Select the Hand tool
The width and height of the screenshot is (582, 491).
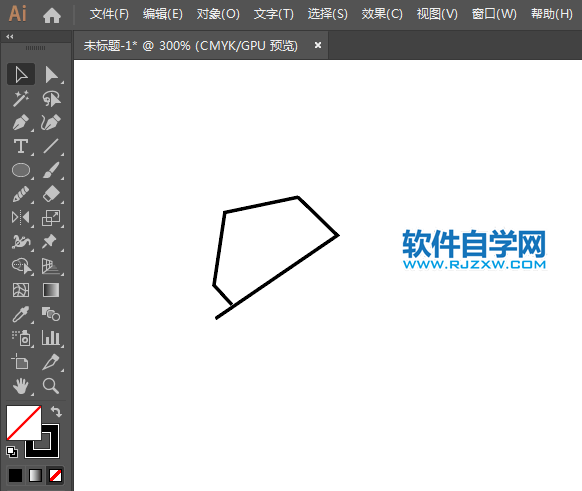21,386
